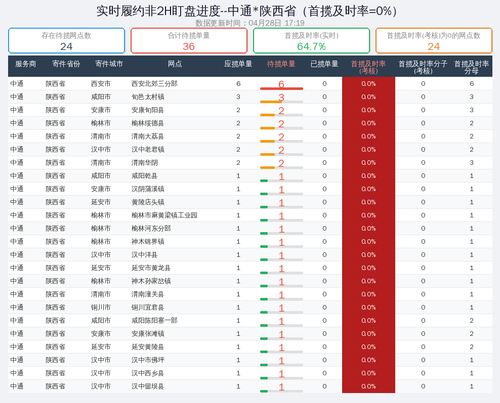Viewport: 500px width, 403px height.
Task: Click the 合计待揽单量 card showing 36
Action: click(x=189, y=41)
